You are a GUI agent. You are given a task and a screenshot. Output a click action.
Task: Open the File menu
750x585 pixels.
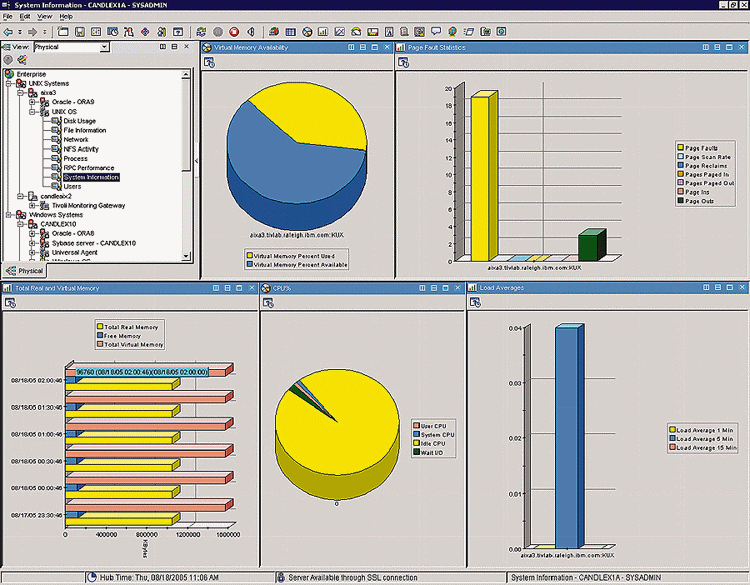pos(8,16)
